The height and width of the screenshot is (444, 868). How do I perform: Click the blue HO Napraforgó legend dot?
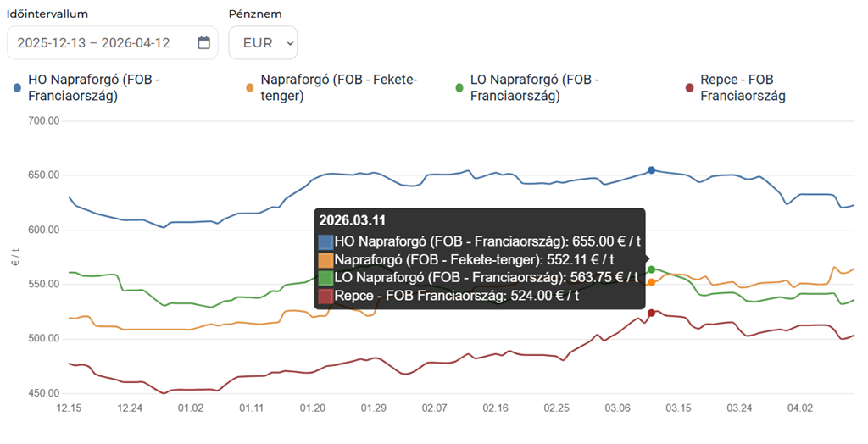click(18, 87)
